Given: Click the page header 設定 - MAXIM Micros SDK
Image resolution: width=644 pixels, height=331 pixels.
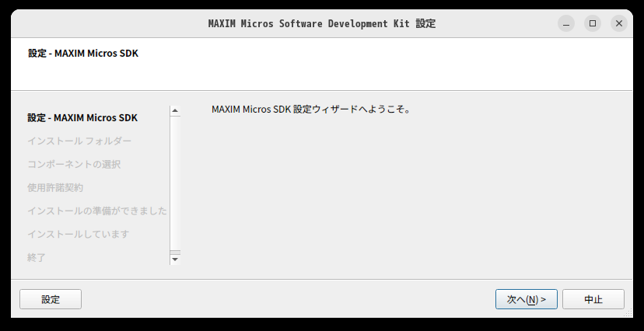Looking at the screenshot, I should tap(83, 54).
